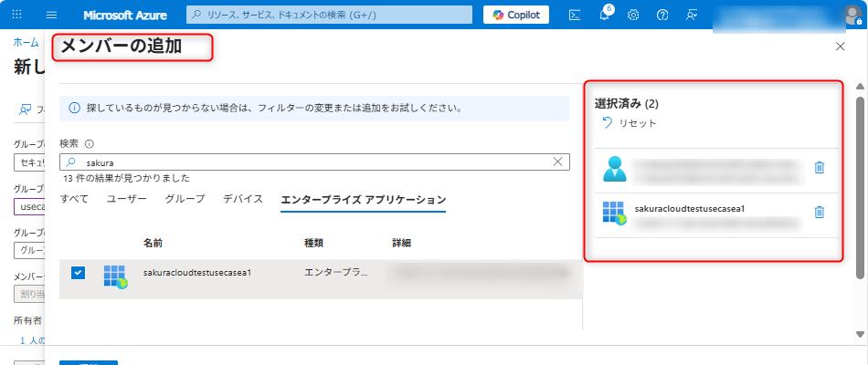This screenshot has height=365, width=868.
Task: Open the notifications bell
Action: tap(605, 15)
